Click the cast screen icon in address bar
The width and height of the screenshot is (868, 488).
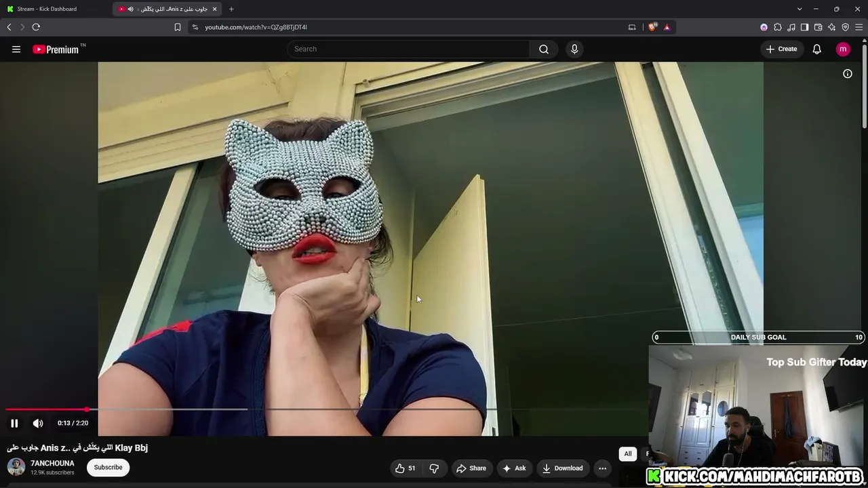(x=632, y=27)
